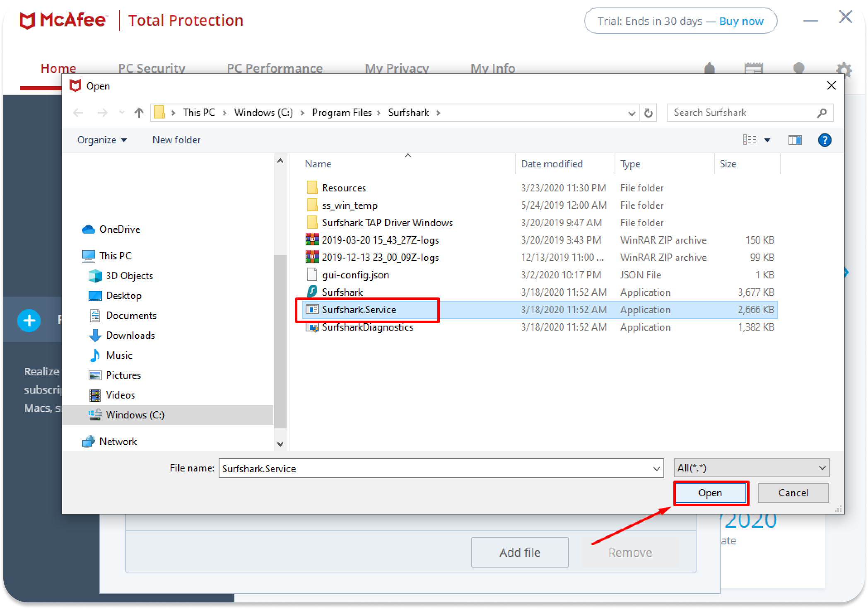Click the blue plus circle icon
The height and width of the screenshot is (609, 868).
click(29, 320)
